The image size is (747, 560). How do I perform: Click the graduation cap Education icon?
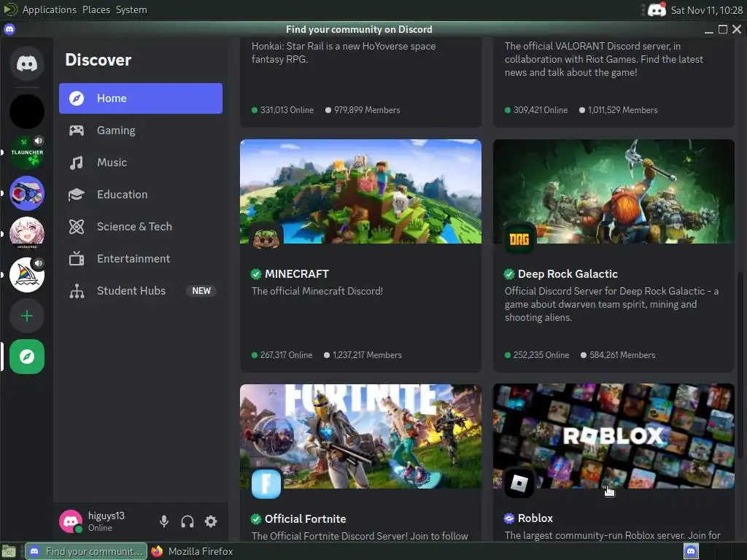point(76,195)
